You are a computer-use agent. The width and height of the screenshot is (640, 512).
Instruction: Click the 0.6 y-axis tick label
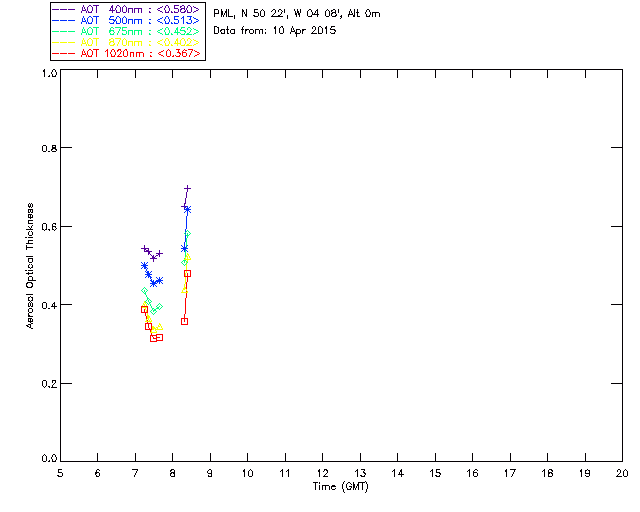tap(49, 227)
